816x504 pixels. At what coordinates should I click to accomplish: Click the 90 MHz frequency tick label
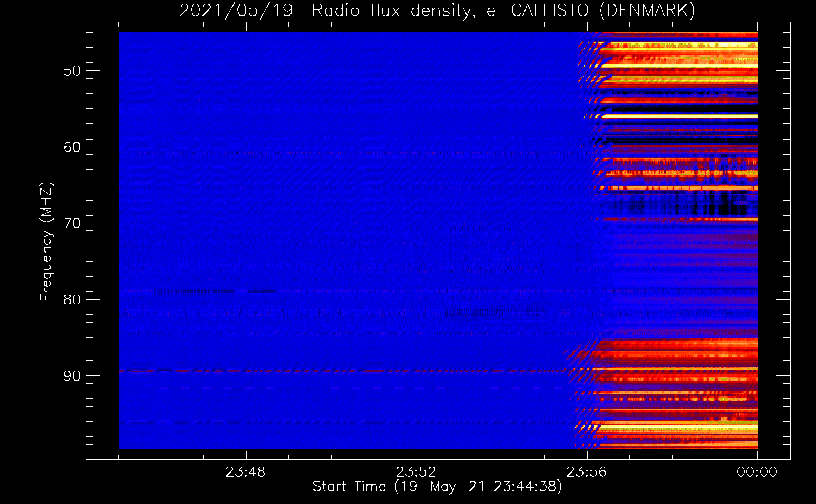72,376
